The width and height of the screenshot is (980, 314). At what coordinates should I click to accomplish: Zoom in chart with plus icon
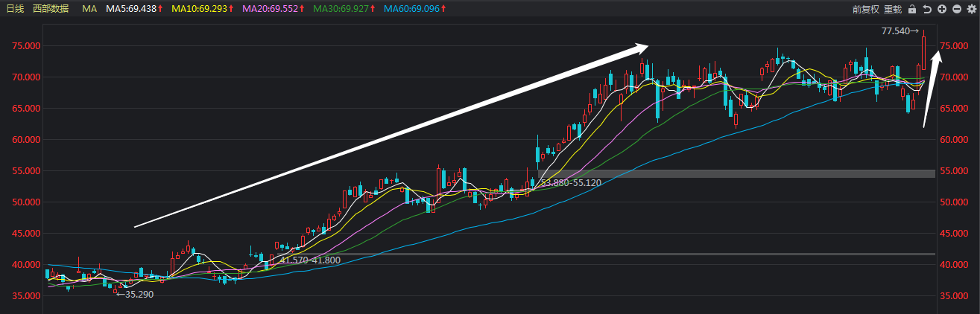(x=942, y=10)
